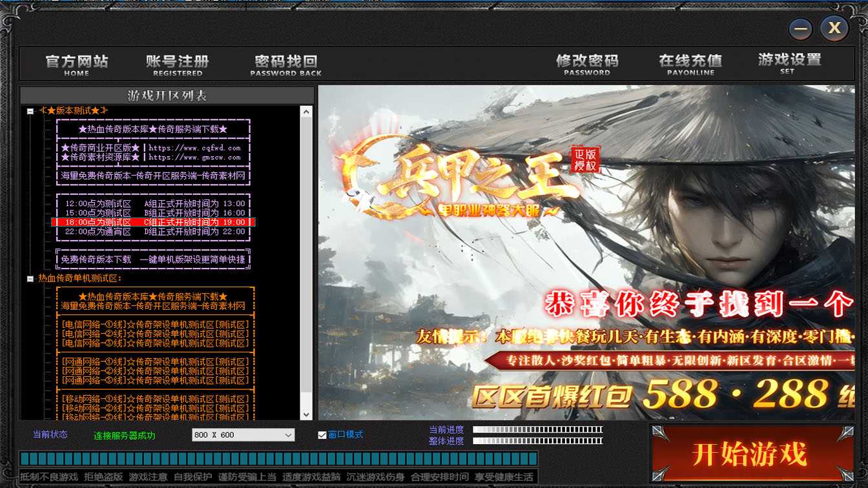Choose server [网通网络-③线] 单机测试区
868x488 pixels.
tap(155, 380)
